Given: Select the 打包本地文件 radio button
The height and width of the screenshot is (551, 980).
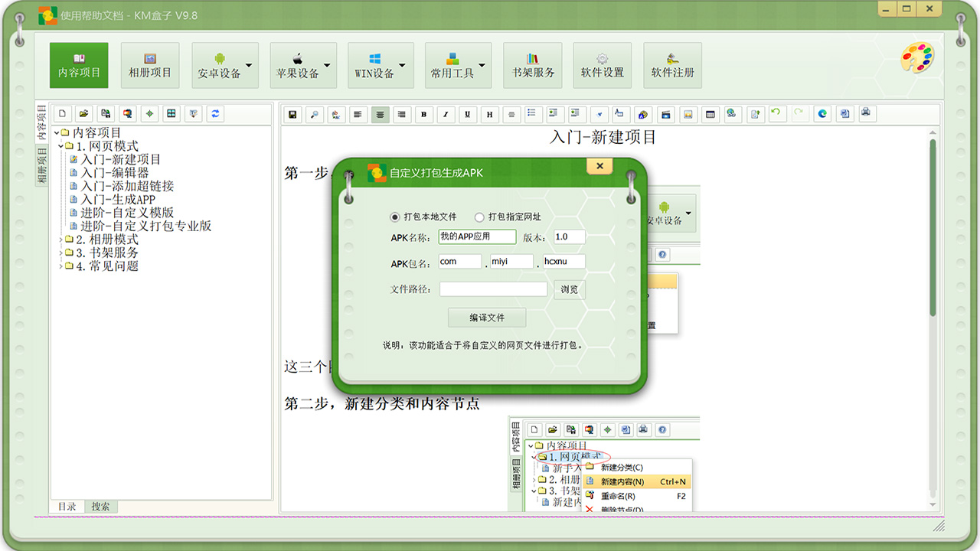Looking at the screenshot, I should coord(395,217).
